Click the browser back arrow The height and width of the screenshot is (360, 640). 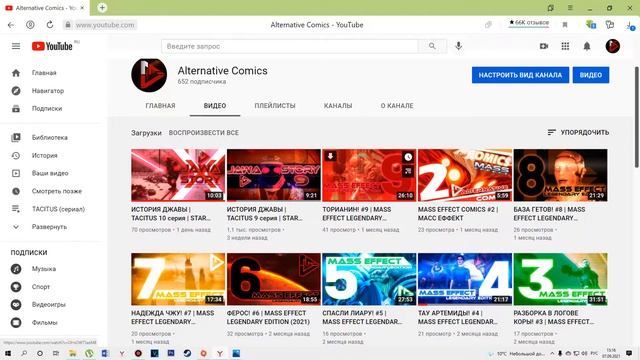[11, 25]
